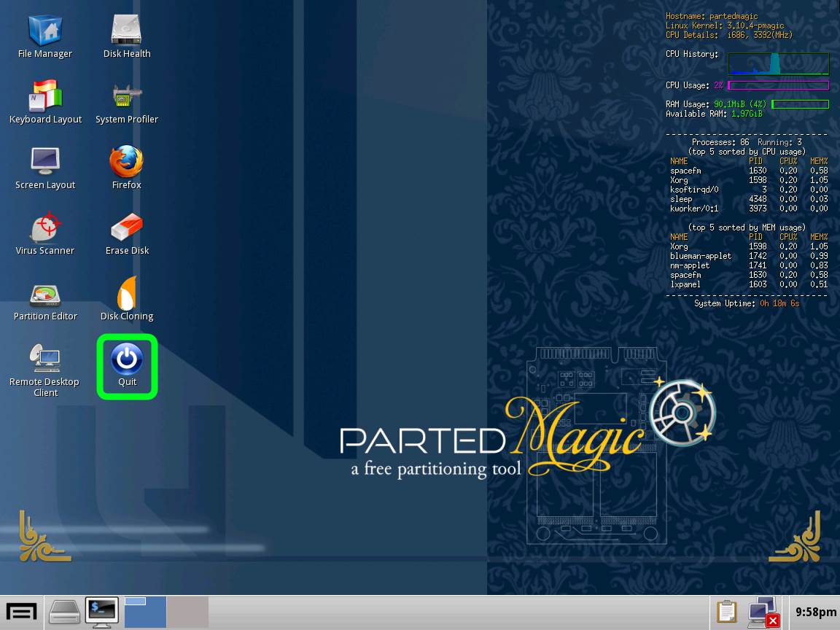Open the taskbar start menu button
The image size is (840, 630).
click(x=21, y=611)
